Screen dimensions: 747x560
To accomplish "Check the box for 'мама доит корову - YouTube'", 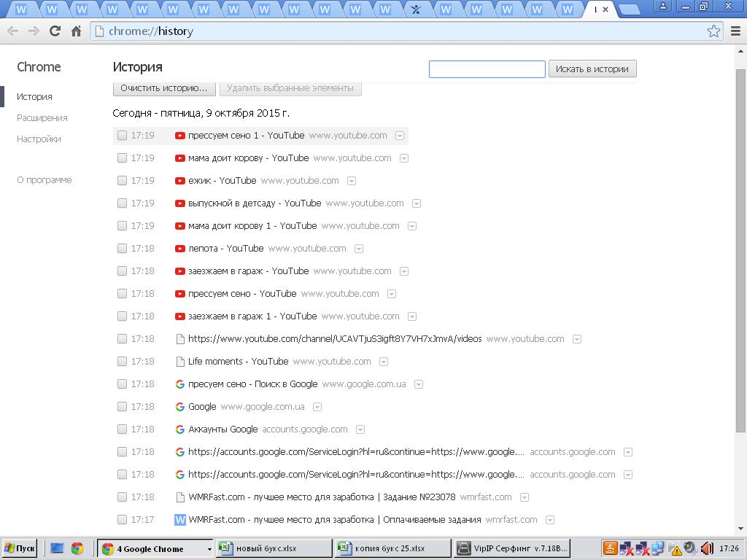I will [122, 158].
